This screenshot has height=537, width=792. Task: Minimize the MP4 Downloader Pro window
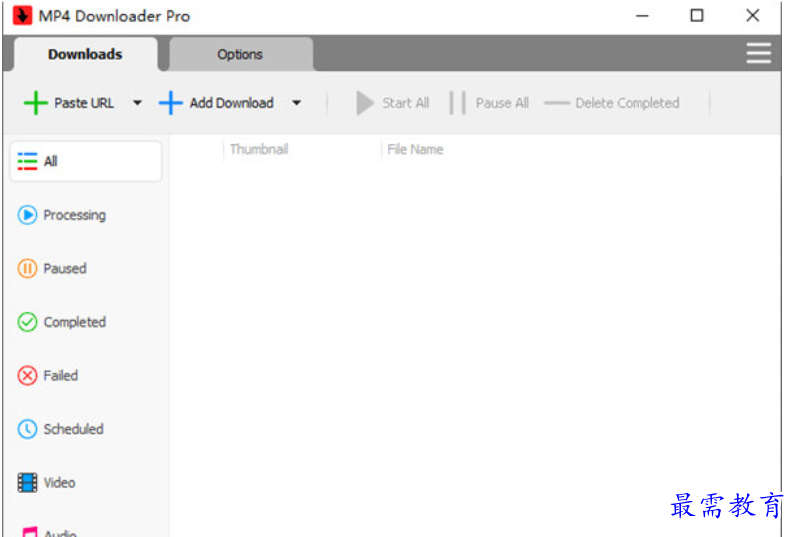[642, 16]
